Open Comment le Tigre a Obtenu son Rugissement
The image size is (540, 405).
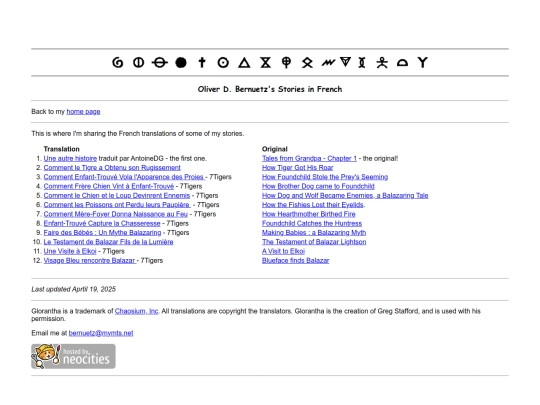coord(112,168)
